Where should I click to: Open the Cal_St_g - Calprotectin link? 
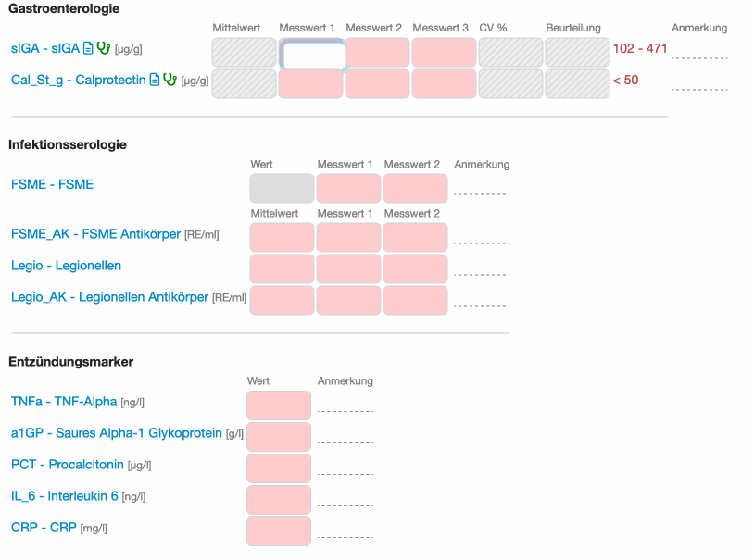pyautogui.click(x=78, y=80)
